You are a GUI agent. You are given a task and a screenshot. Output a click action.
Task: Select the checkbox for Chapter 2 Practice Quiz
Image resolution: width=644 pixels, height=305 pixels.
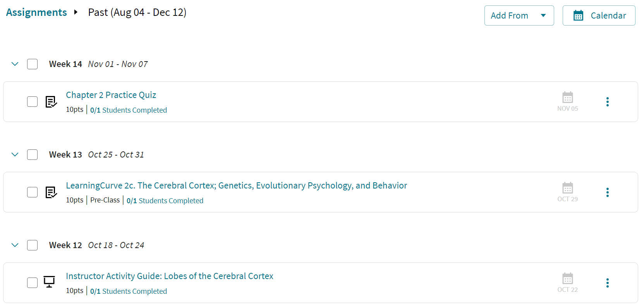32,101
